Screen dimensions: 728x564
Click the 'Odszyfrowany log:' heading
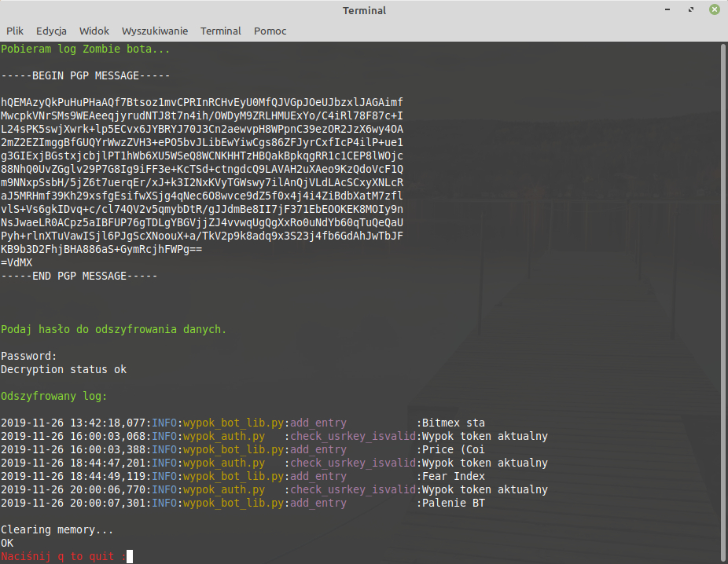[x=54, y=396]
